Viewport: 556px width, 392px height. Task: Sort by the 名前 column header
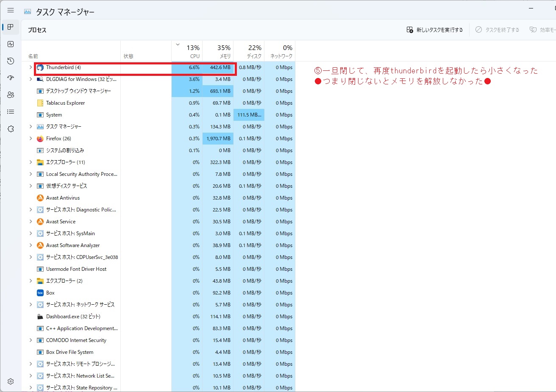(33, 56)
